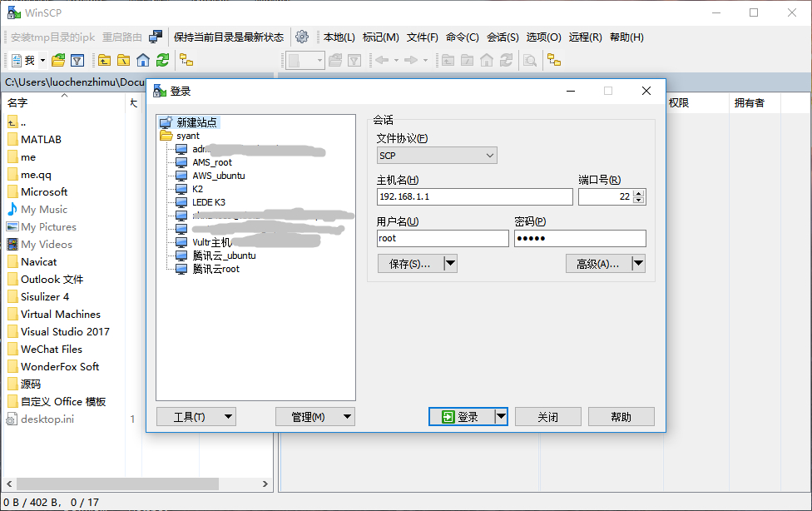The height and width of the screenshot is (511, 812).
Task: Open preferences with the gear icon
Action: click(x=302, y=37)
